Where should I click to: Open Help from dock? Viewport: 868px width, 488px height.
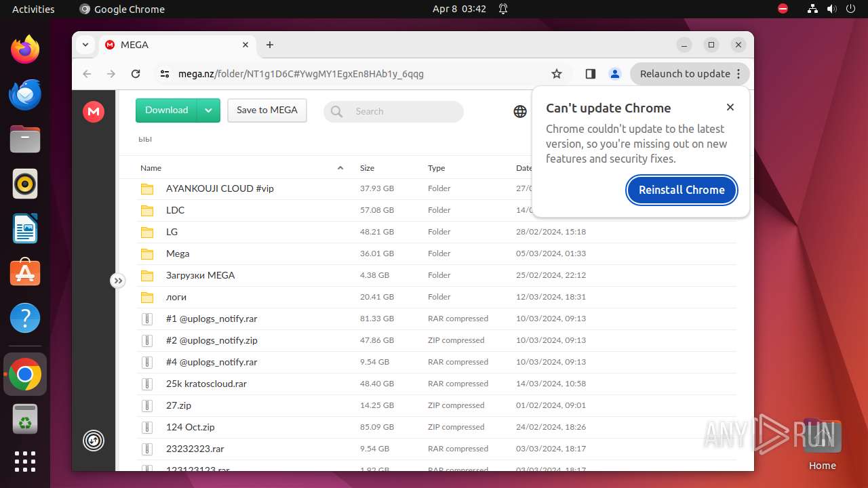[x=25, y=318]
